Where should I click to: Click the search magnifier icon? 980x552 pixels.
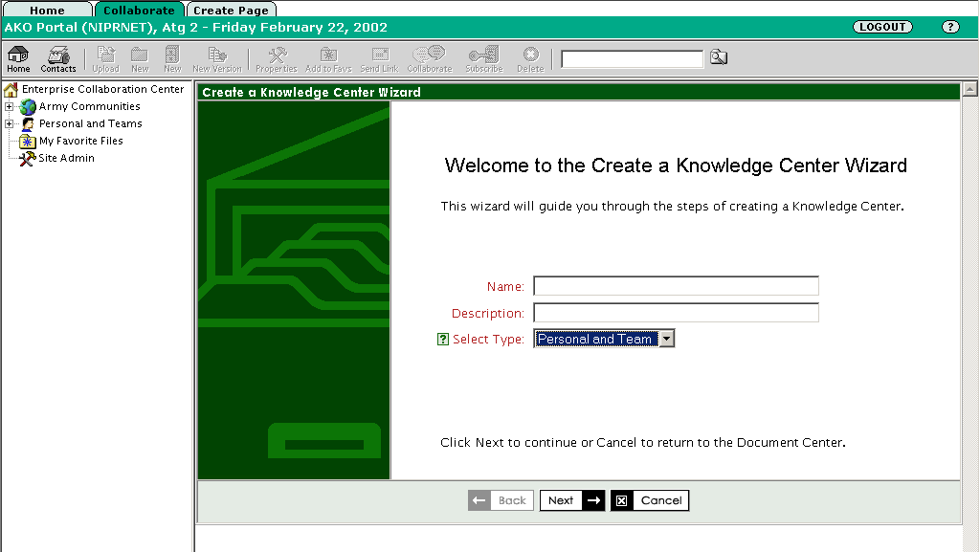pos(718,58)
